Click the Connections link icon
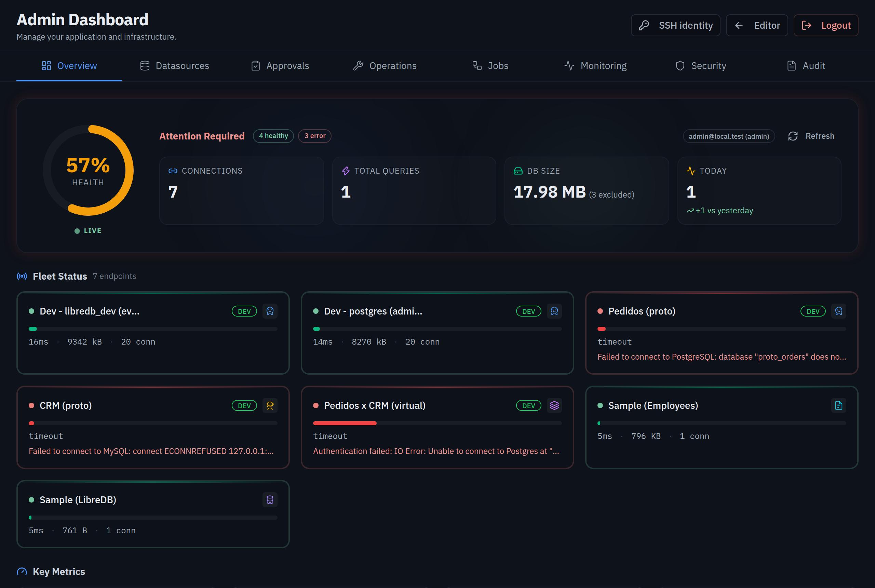875x588 pixels. pyautogui.click(x=173, y=171)
